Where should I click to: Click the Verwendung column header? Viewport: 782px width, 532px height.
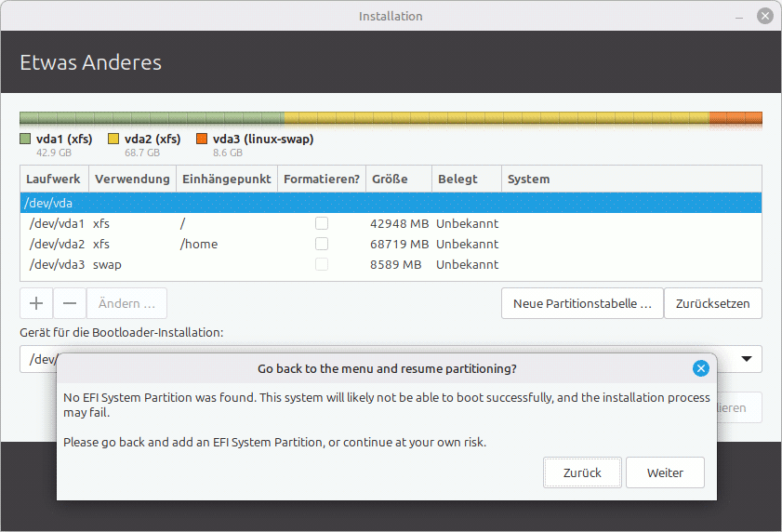(x=132, y=179)
